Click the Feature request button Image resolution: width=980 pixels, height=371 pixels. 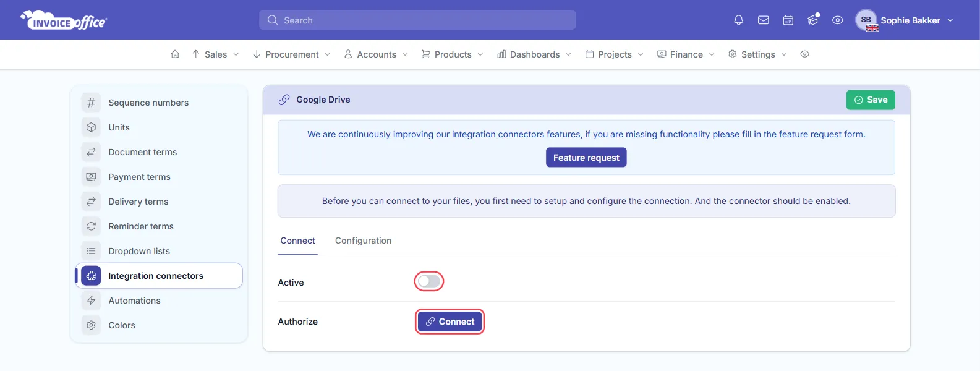pyautogui.click(x=586, y=158)
